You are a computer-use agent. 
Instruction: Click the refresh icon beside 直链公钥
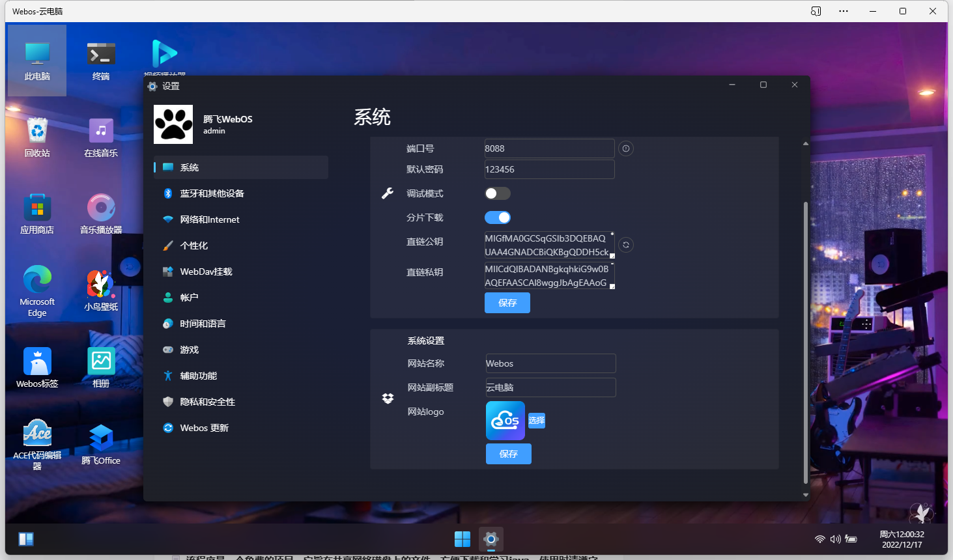click(626, 245)
